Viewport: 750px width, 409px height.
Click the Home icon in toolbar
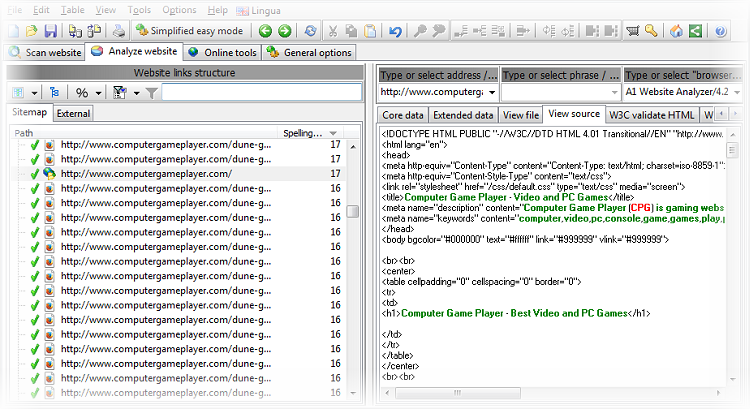676,31
